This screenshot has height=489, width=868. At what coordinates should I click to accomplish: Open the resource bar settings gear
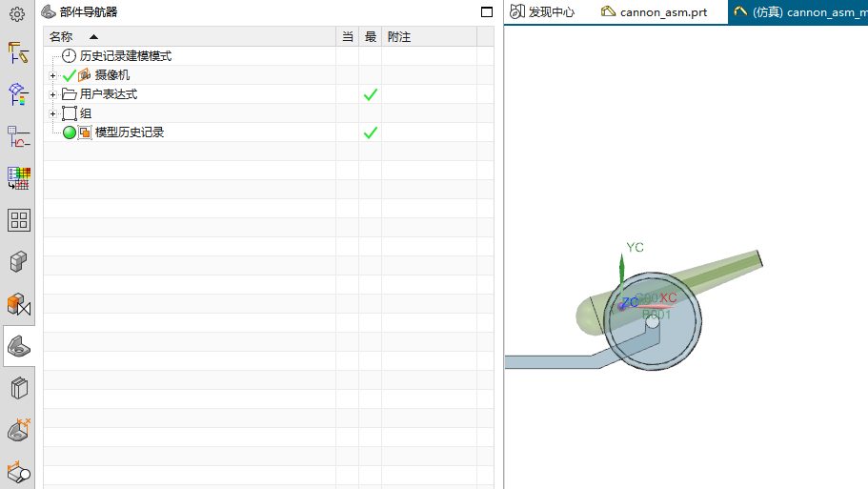(x=17, y=14)
